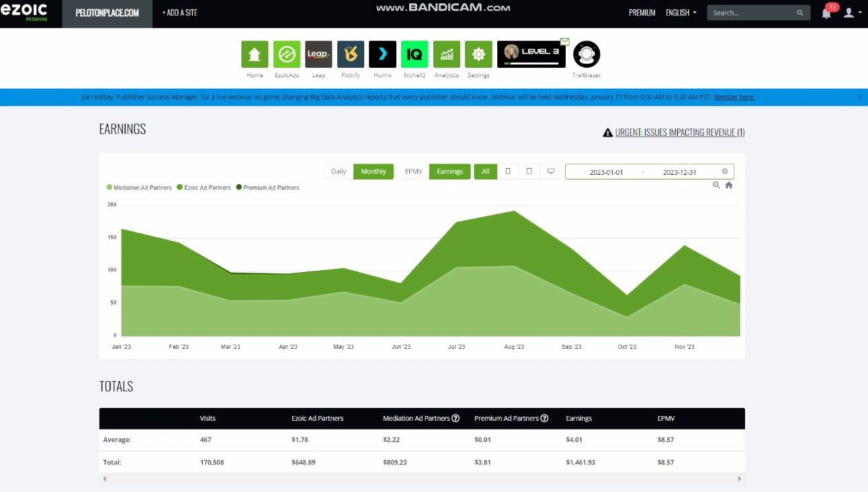Click the search magnifier icon
The height and width of the screenshot is (492, 868).
[x=799, y=13]
